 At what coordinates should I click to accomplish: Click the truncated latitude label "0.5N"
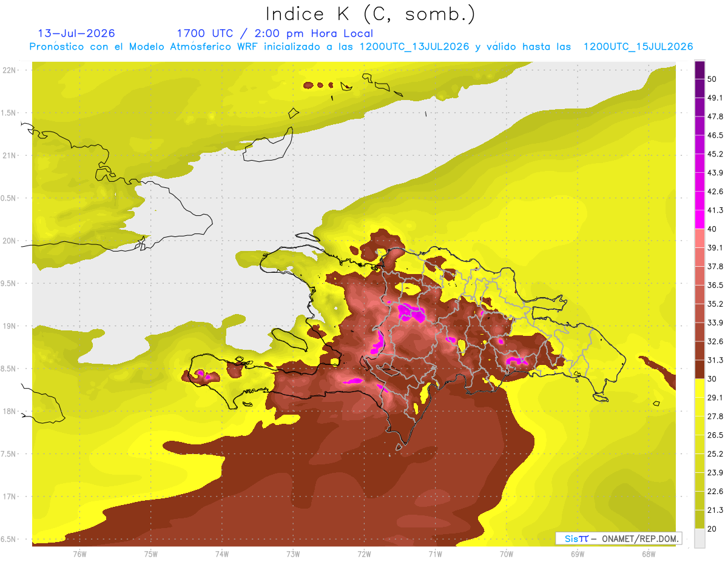[x=8, y=198]
